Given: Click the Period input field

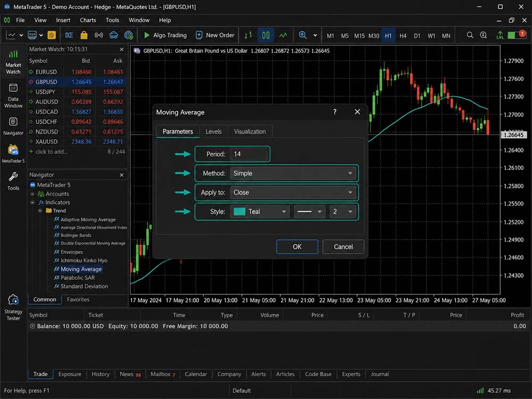Looking at the screenshot, I should 248,154.
